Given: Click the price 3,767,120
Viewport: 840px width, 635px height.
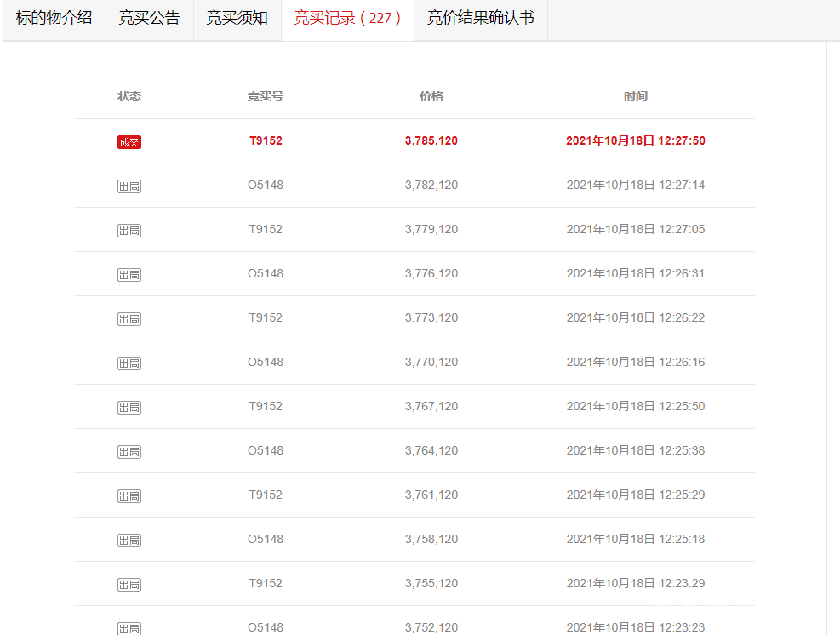Looking at the screenshot, I should pos(431,406).
